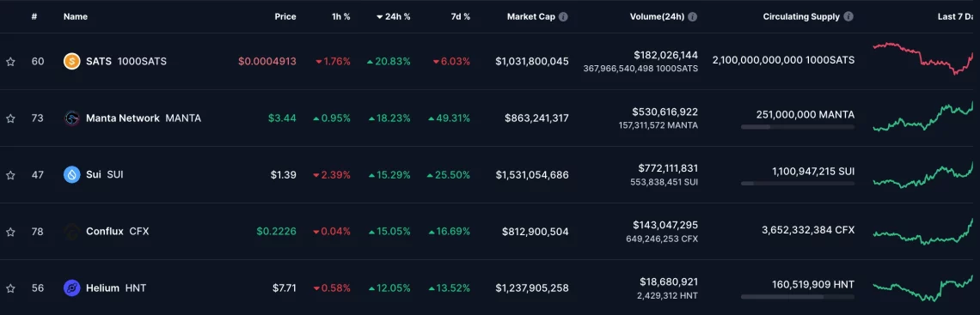This screenshot has height=315, width=980.
Task: Open Market Cap info tooltip icon
Action: (563, 17)
